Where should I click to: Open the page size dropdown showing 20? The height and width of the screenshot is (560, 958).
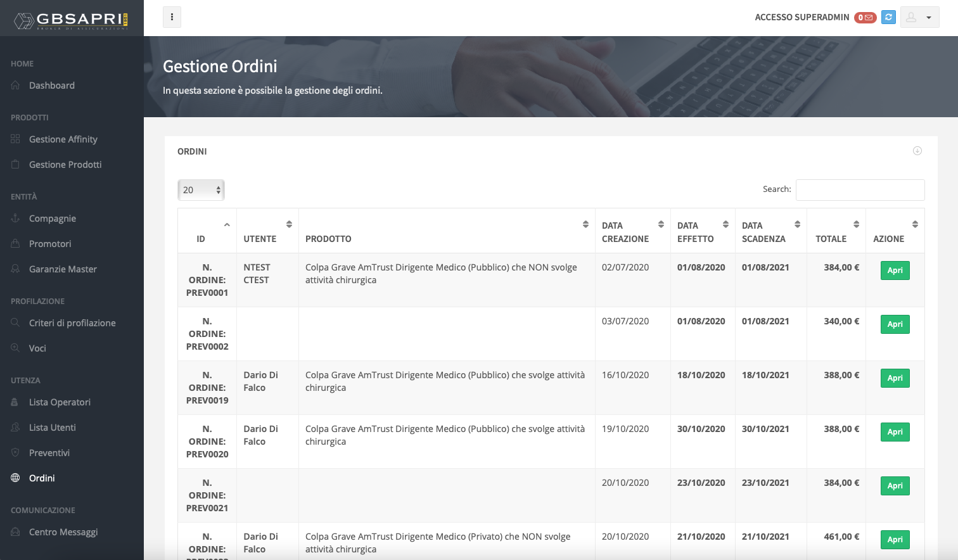(x=201, y=189)
